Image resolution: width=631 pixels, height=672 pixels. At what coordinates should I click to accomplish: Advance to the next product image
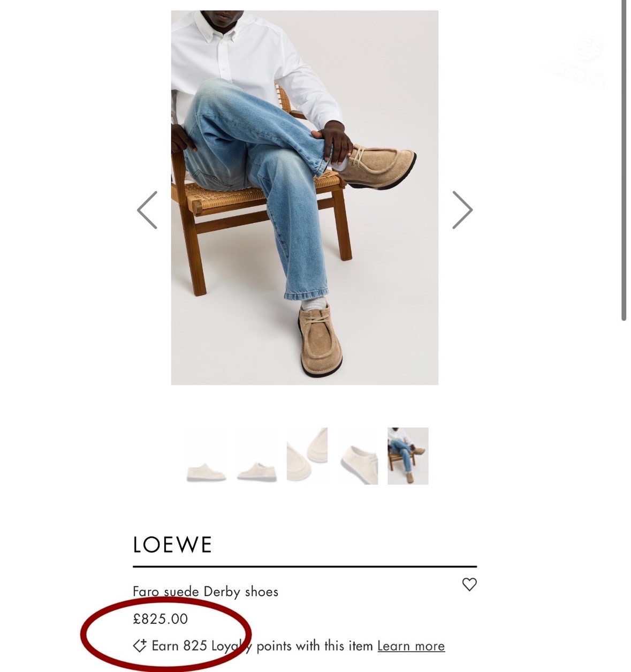[x=462, y=210]
